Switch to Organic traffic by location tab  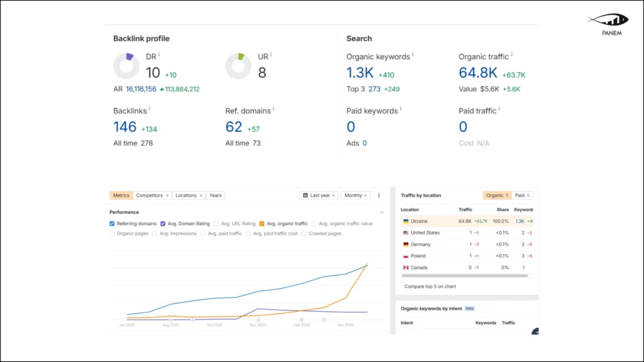tap(497, 195)
